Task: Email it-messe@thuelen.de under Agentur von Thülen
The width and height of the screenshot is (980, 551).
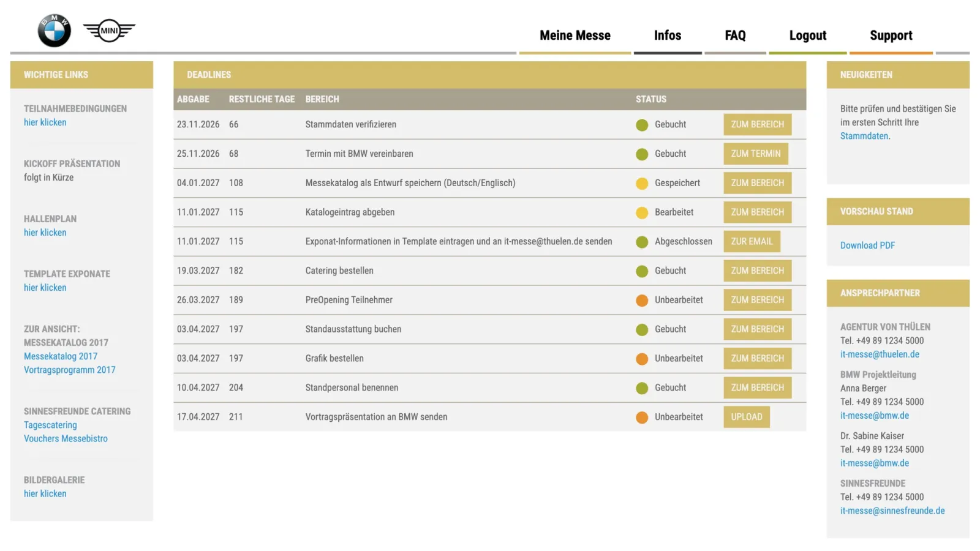Action: pos(880,354)
